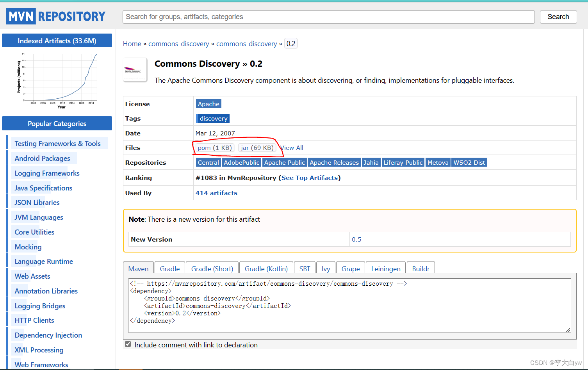Click the 'Mar 12, 2007' date value
This screenshot has height=370, width=588.
(x=215, y=133)
